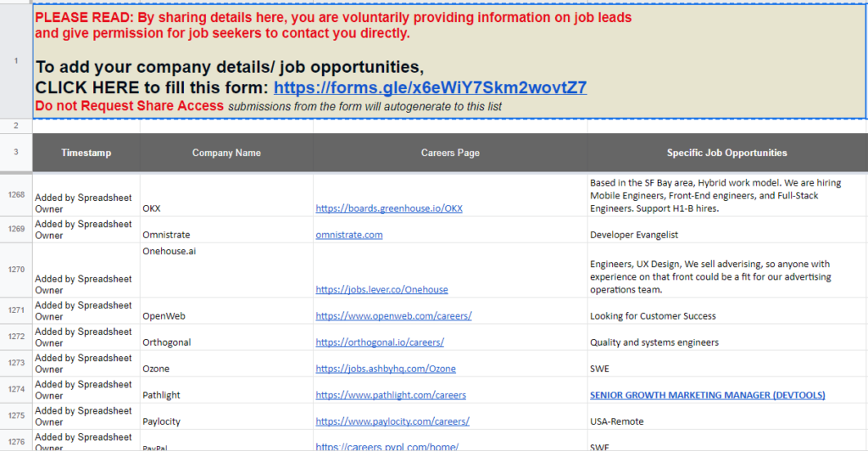Open the omnistrate.com link

(348, 235)
